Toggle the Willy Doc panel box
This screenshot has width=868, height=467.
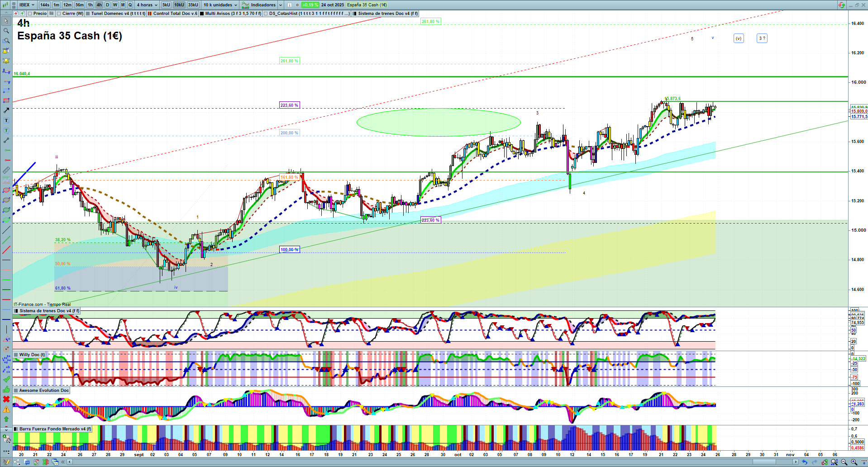[x=16, y=355]
